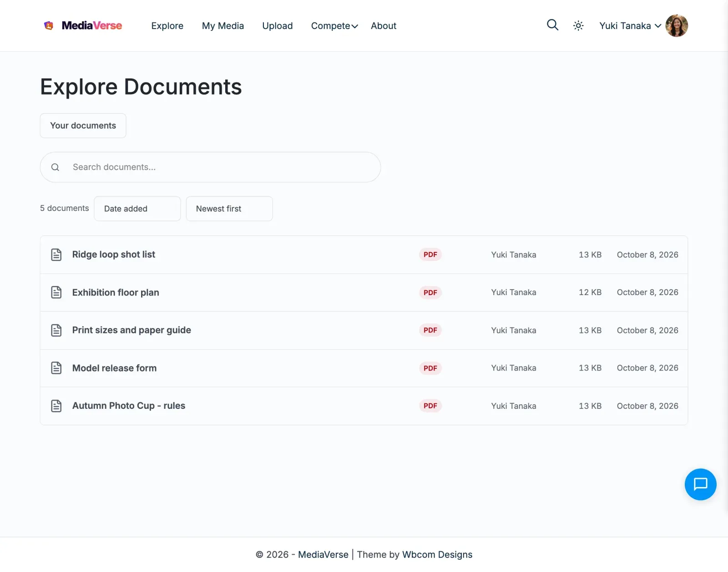The height and width of the screenshot is (572, 728).
Task: Focus the Search documents input field
Action: pyautogui.click(x=210, y=167)
